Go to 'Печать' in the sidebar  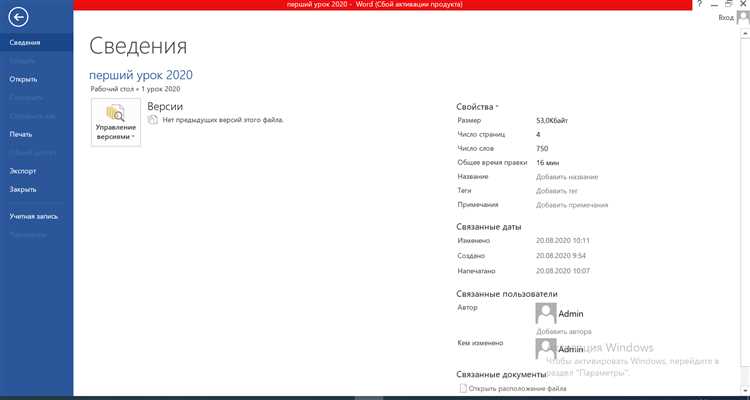pos(36,134)
